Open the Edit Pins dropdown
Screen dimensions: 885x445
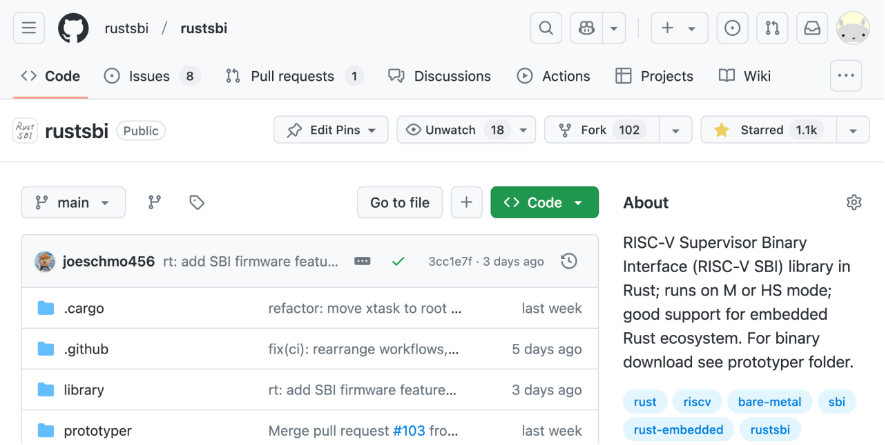[x=331, y=130]
